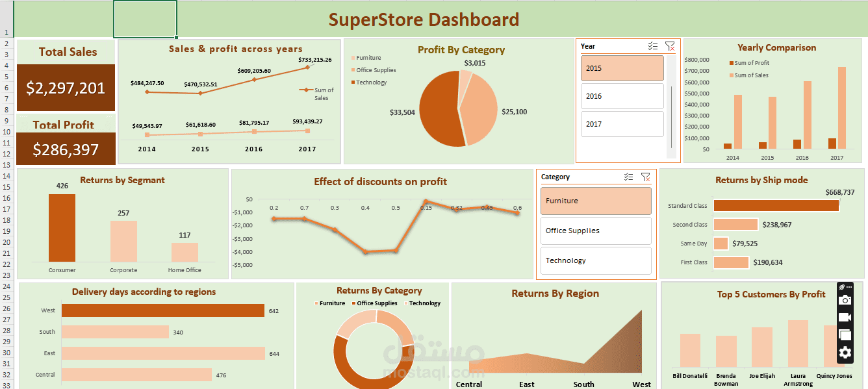Click the Central bar labeled 476
868x389 pixels.
click(x=136, y=375)
